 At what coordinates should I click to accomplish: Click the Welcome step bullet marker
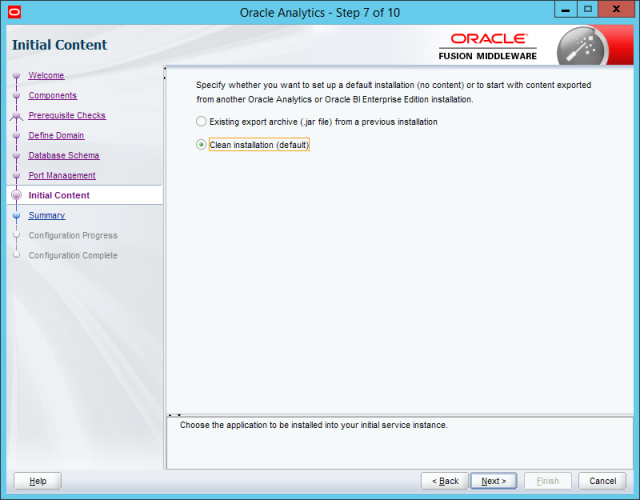16,76
